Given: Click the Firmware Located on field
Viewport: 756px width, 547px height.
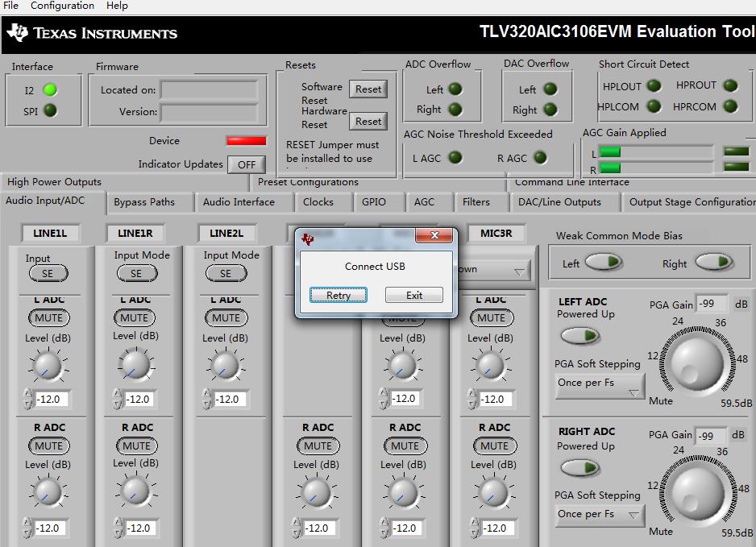Looking at the screenshot, I should [210, 89].
